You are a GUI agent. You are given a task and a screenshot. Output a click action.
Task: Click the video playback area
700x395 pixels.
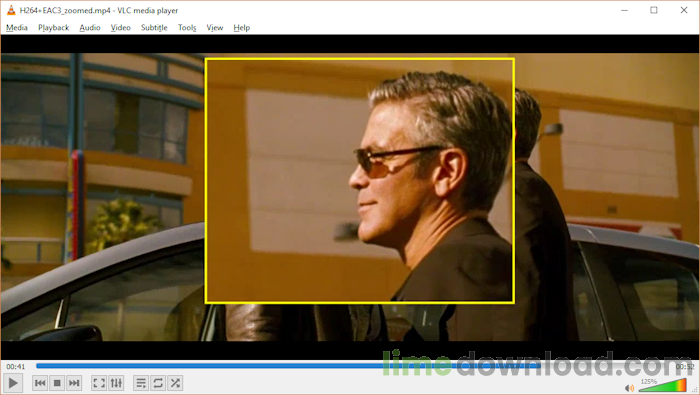point(350,196)
